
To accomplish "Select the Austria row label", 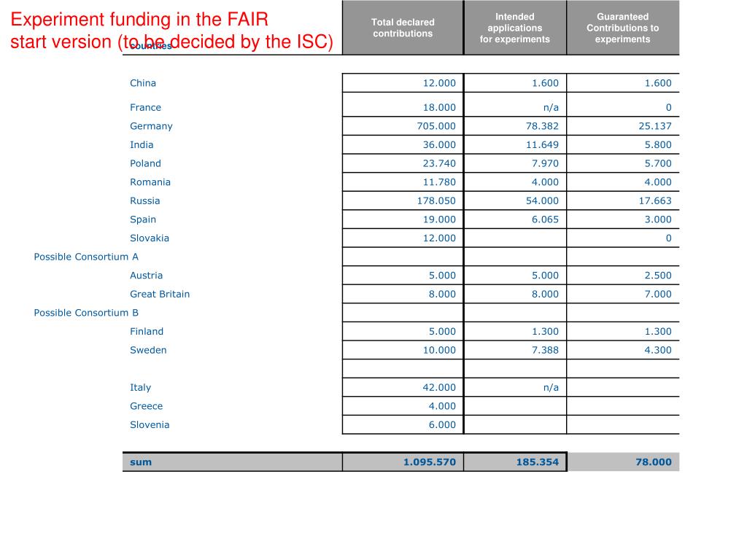I will [x=146, y=275].
